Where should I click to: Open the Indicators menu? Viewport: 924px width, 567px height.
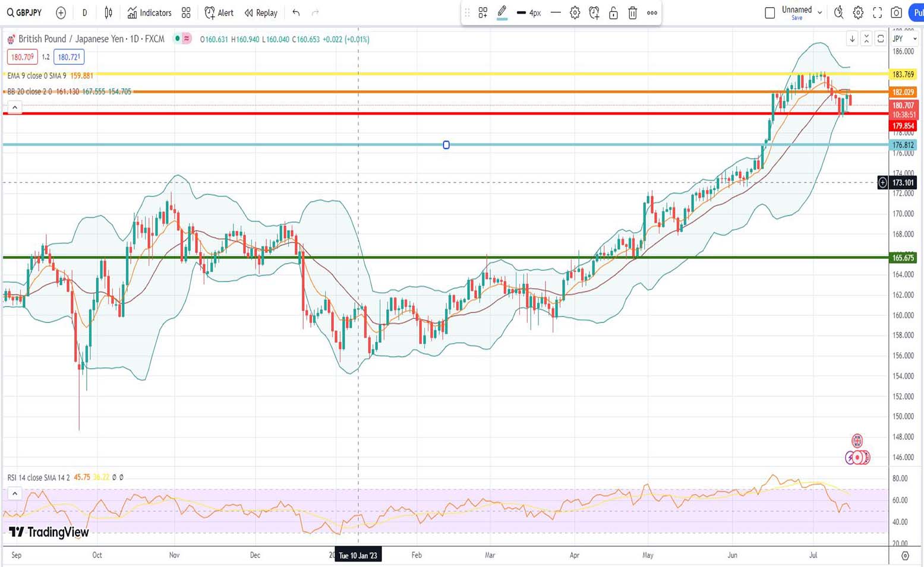click(149, 12)
